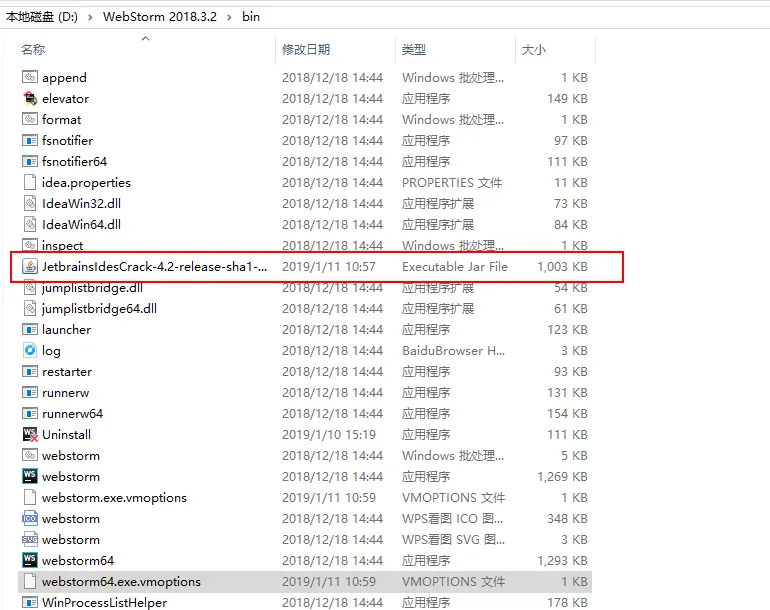Click the 131 KB size of runnerw
This screenshot has width=770, height=610.
567,393
